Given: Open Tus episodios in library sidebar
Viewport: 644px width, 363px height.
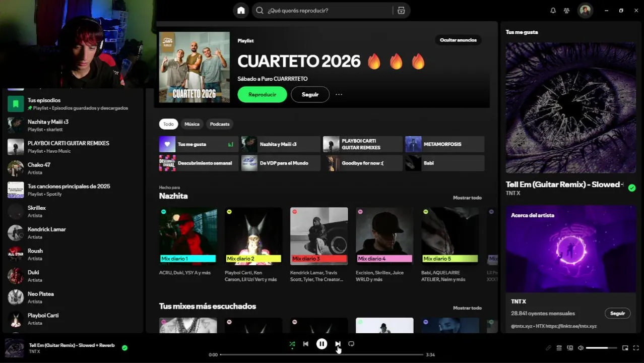Looking at the screenshot, I should click(73, 104).
